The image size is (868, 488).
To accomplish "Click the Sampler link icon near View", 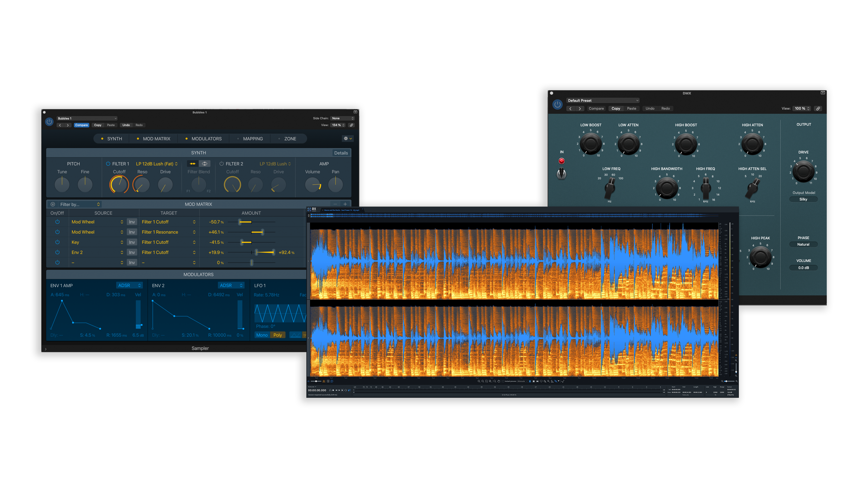I will click(351, 125).
